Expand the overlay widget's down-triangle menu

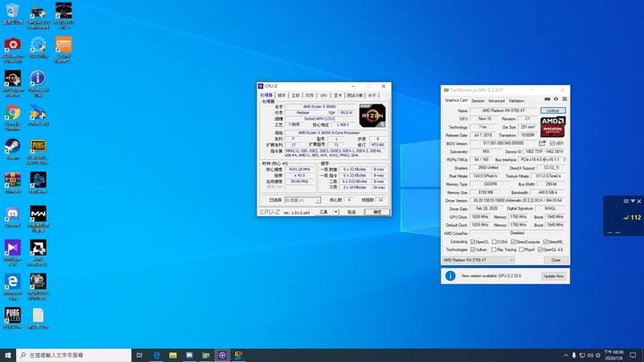(x=633, y=201)
